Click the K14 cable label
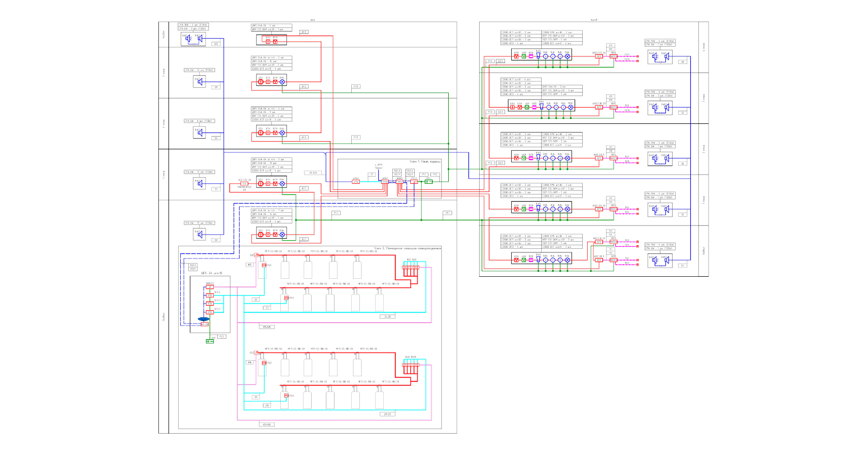 click(250, 362)
